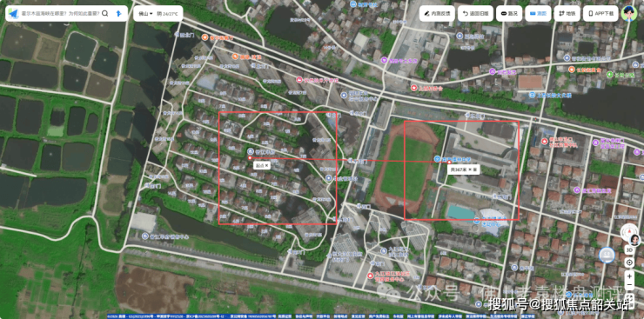Image resolution: width=644 pixels, height=319 pixels.
Task: Zoom out with the minus button
Action: [629, 285]
